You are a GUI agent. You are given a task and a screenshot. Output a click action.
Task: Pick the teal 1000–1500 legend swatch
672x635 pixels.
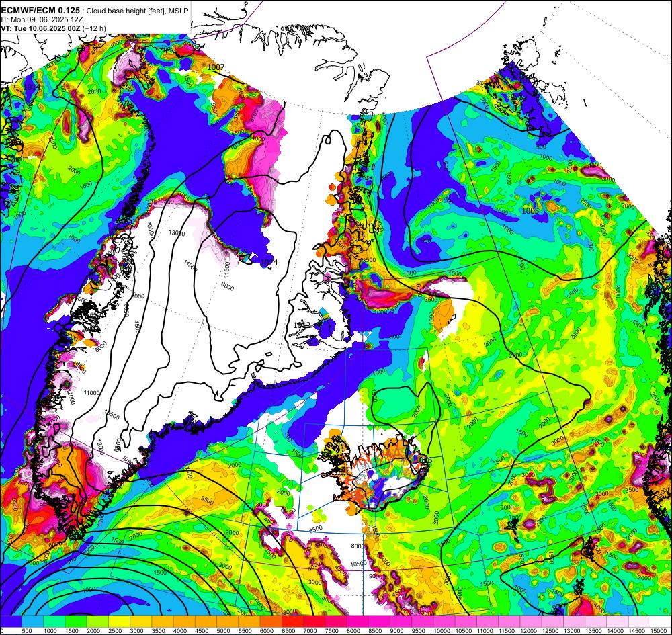(54, 622)
